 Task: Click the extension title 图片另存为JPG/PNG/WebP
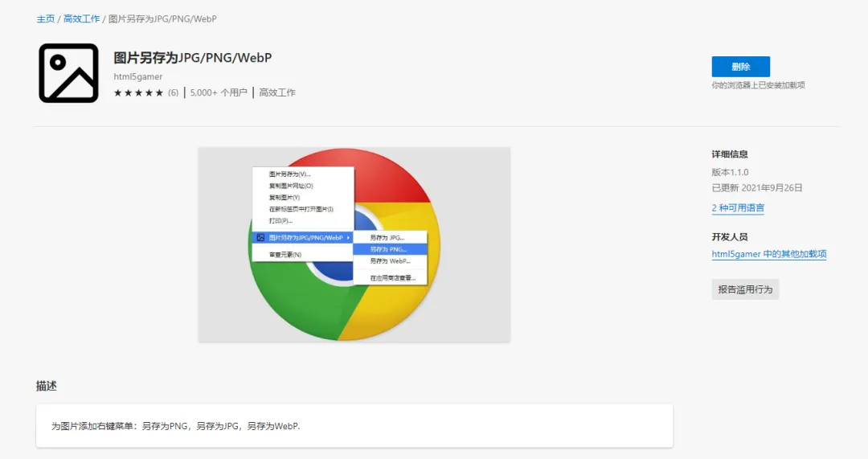pyautogui.click(x=193, y=58)
